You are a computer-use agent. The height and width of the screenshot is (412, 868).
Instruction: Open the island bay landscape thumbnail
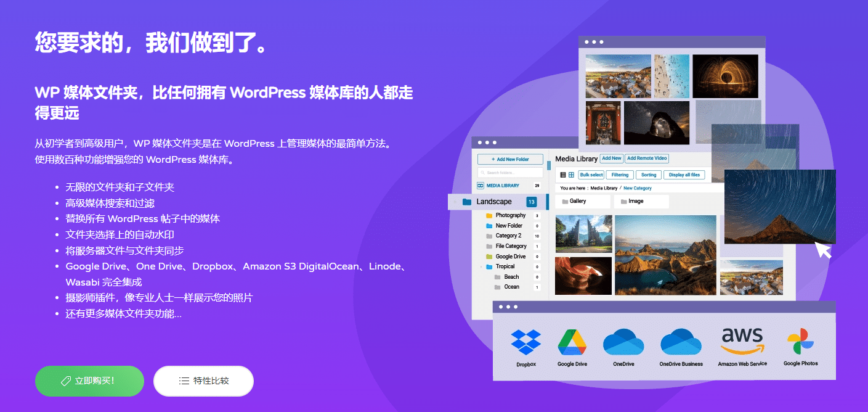[665, 255]
